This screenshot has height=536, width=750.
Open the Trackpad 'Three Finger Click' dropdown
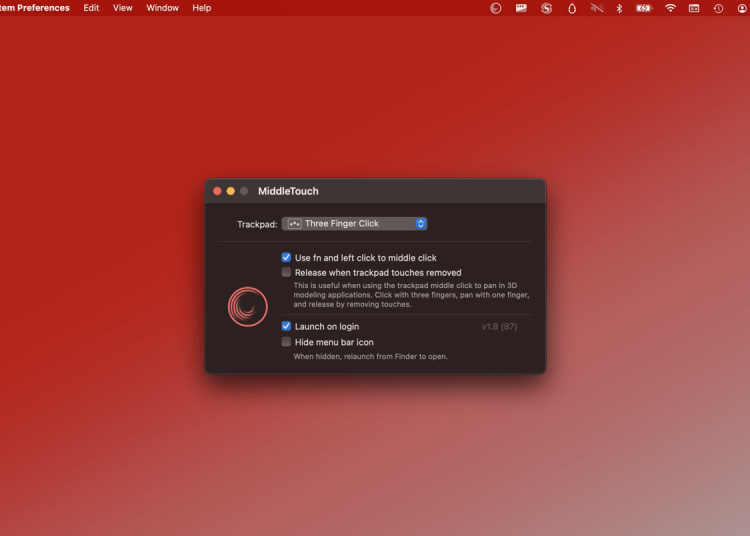pos(355,224)
